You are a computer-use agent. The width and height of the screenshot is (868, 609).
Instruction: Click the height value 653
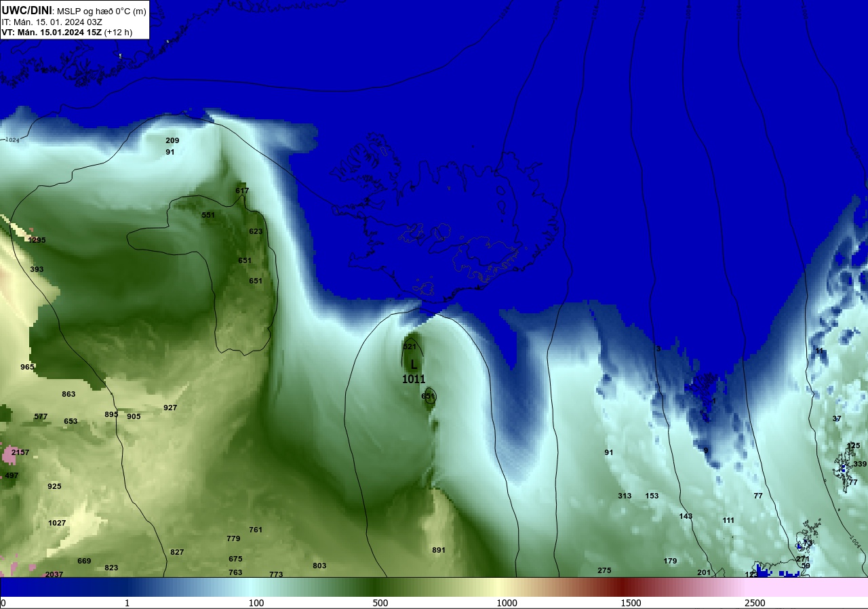71,421
